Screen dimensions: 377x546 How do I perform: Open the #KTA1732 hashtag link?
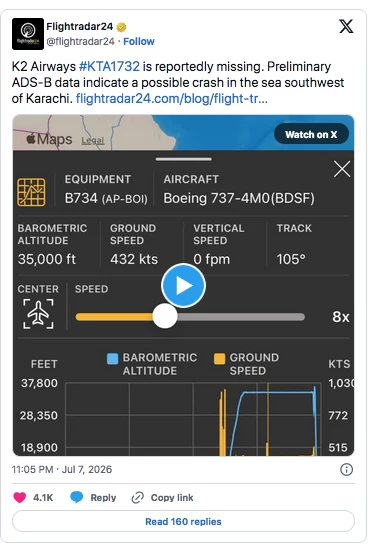[x=109, y=66]
